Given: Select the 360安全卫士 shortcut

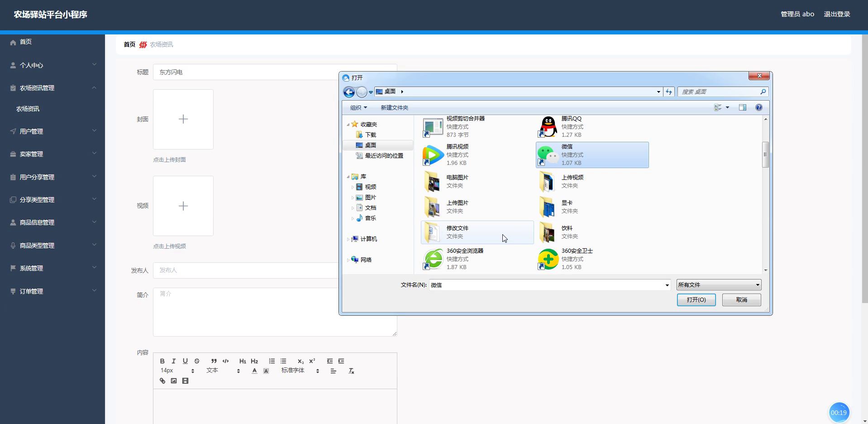Looking at the screenshot, I should tap(592, 259).
